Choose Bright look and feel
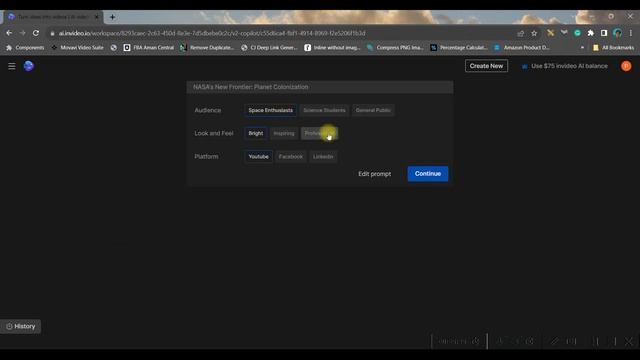The image size is (640, 360). pos(256,133)
